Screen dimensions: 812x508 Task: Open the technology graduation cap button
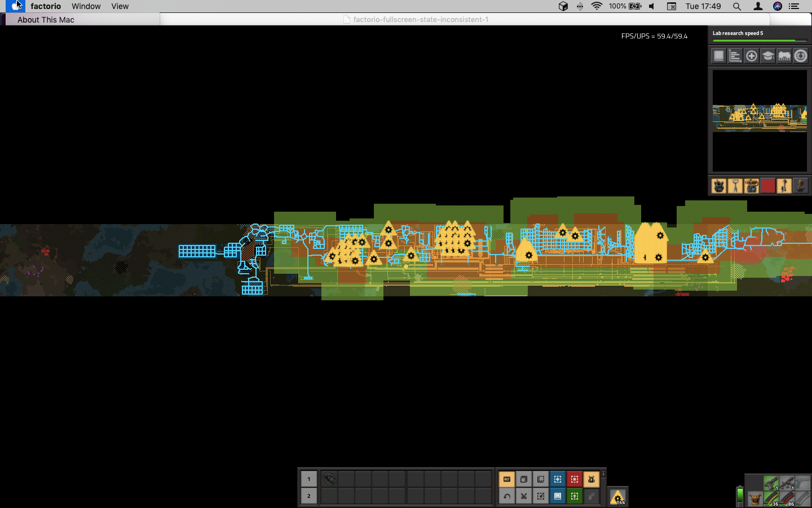(768, 56)
